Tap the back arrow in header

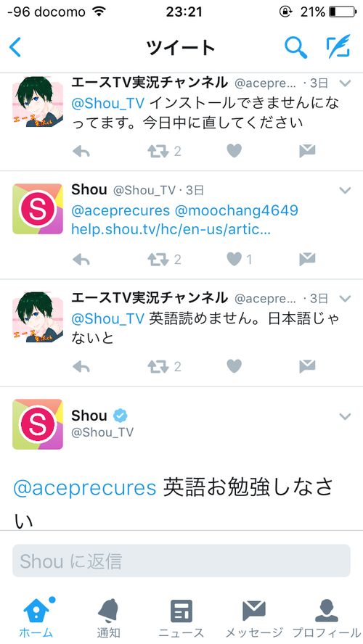click(x=15, y=48)
